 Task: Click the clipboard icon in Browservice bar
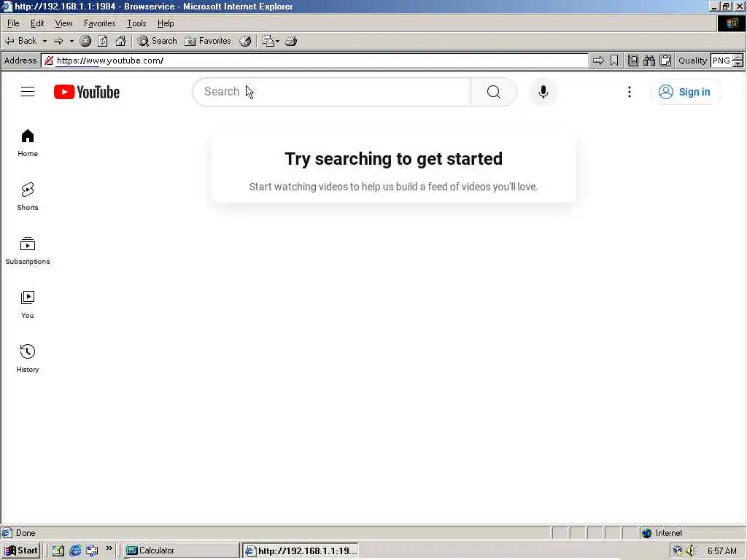(665, 61)
